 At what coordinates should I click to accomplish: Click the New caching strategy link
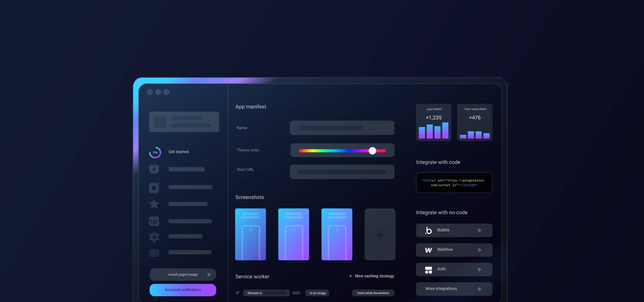(x=370, y=276)
